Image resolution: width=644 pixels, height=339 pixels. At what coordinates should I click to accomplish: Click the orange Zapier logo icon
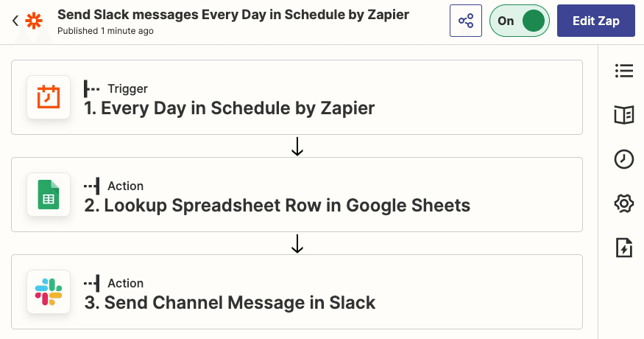pyautogui.click(x=34, y=21)
